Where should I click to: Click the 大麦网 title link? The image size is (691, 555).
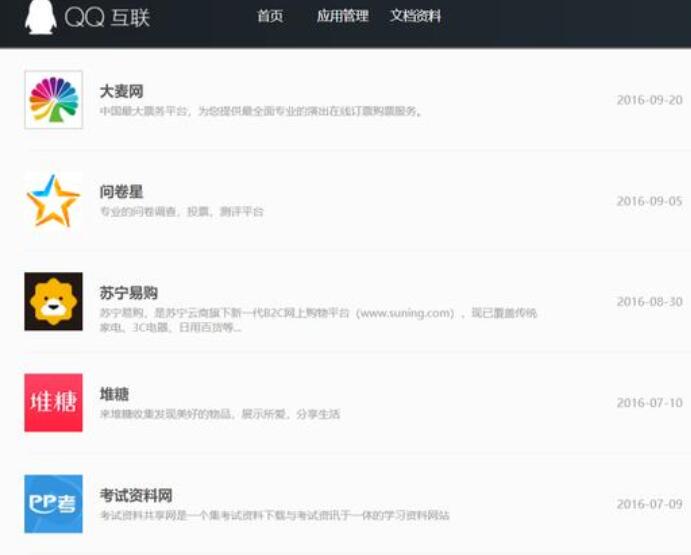pos(122,91)
